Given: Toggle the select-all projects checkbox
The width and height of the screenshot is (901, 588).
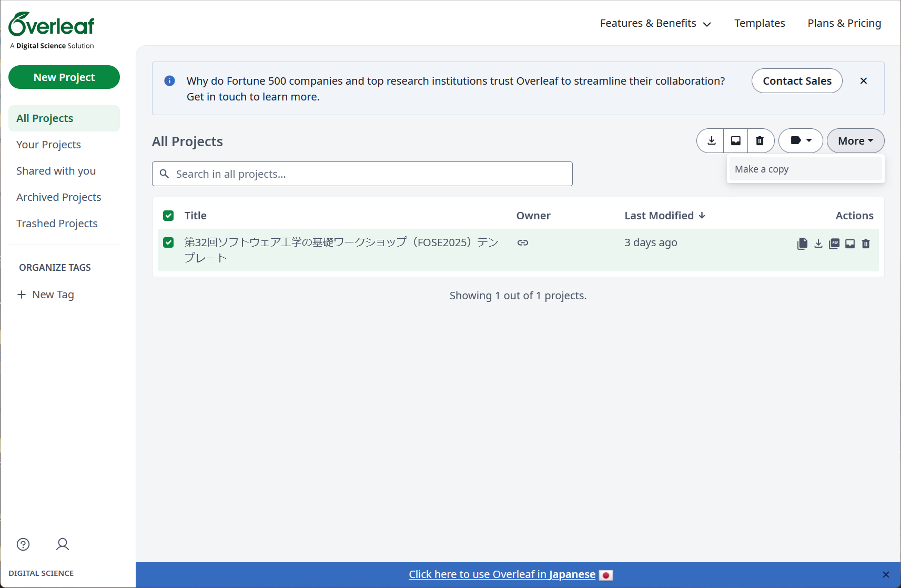Looking at the screenshot, I should coord(168,216).
